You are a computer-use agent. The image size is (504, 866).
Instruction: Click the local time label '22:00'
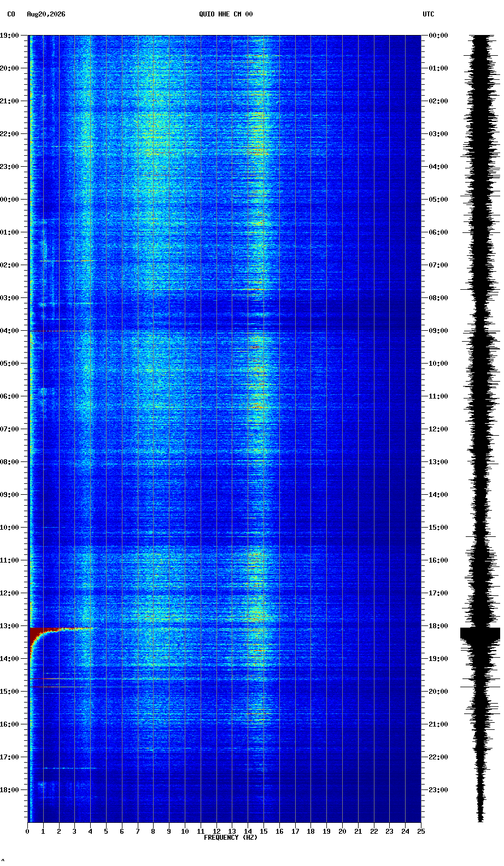click(9, 134)
